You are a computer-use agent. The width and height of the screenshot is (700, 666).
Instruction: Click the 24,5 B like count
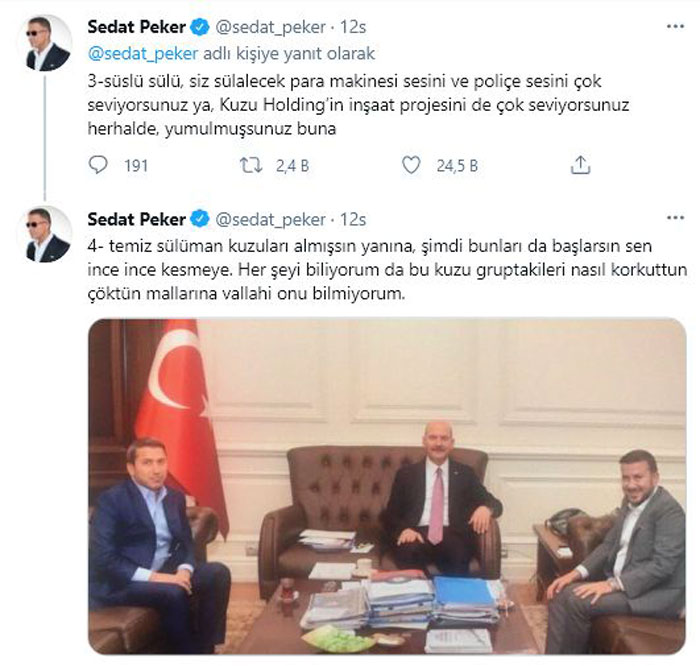click(x=457, y=166)
